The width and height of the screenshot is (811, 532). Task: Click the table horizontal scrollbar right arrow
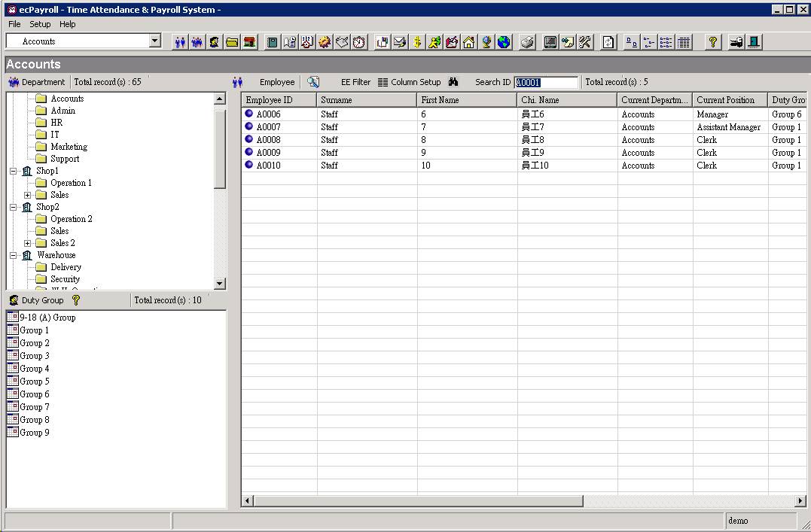point(800,500)
